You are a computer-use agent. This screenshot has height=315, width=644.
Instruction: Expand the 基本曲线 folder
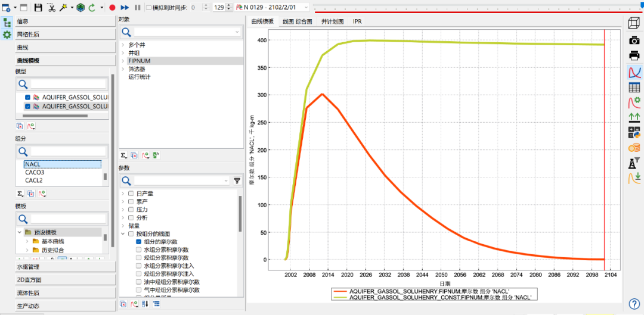click(27, 241)
